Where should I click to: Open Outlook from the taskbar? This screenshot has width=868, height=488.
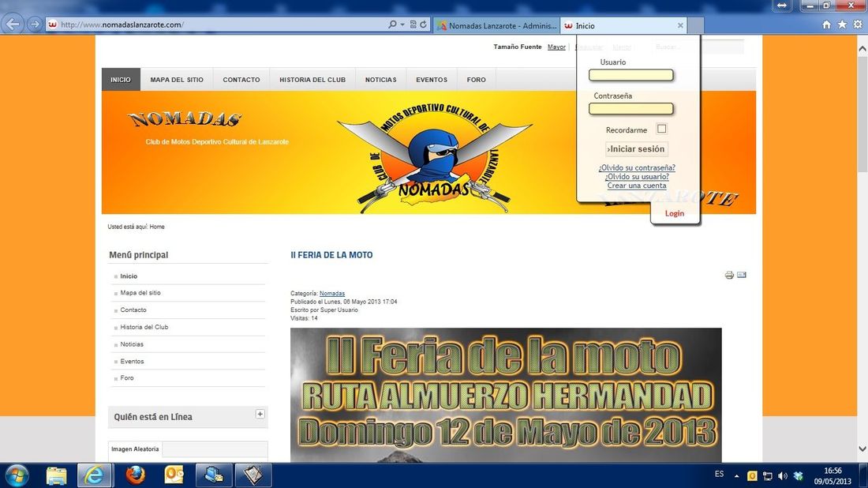coord(174,475)
